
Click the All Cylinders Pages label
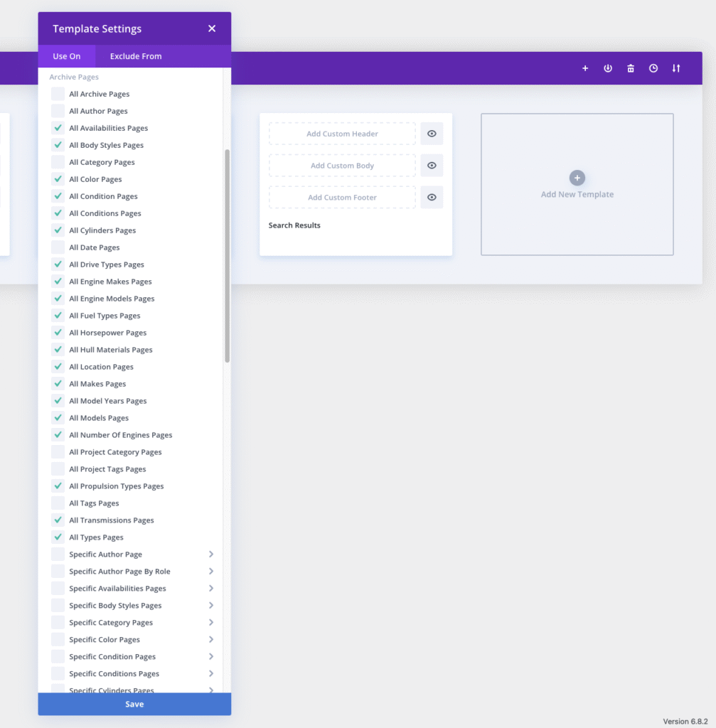pyautogui.click(x=102, y=230)
